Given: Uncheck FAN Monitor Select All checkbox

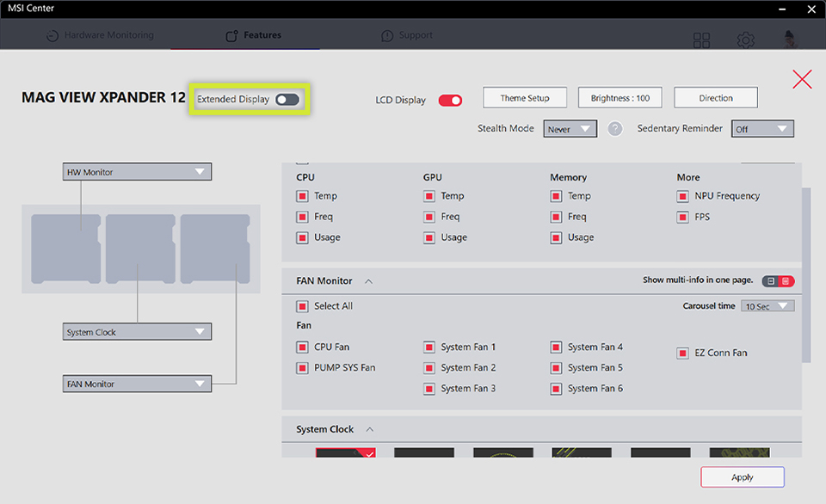Looking at the screenshot, I should point(302,306).
